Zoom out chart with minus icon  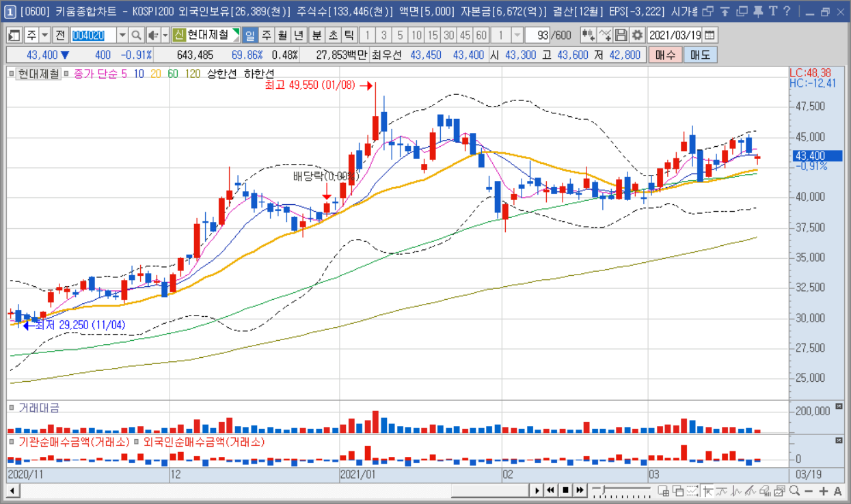(x=809, y=490)
